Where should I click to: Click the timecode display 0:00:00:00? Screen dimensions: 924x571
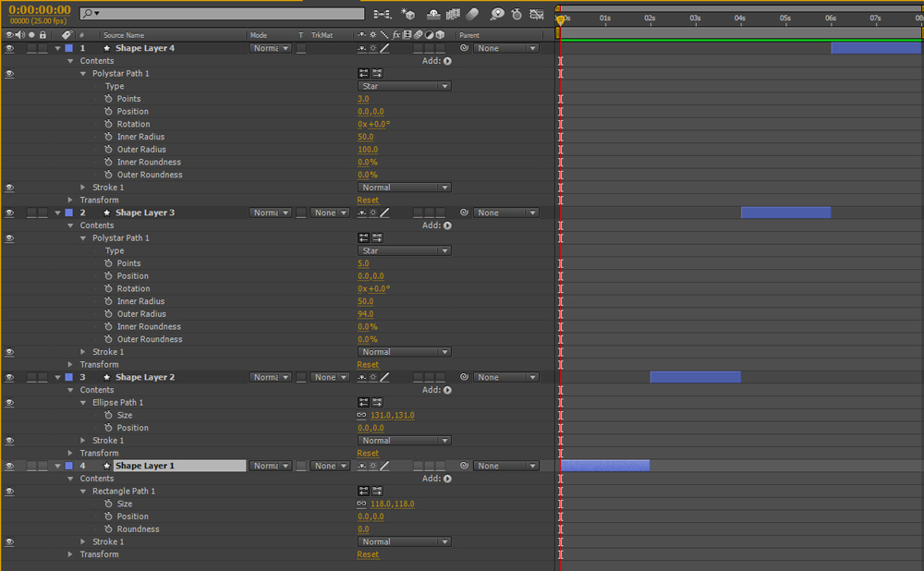click(x=40, y=10)
